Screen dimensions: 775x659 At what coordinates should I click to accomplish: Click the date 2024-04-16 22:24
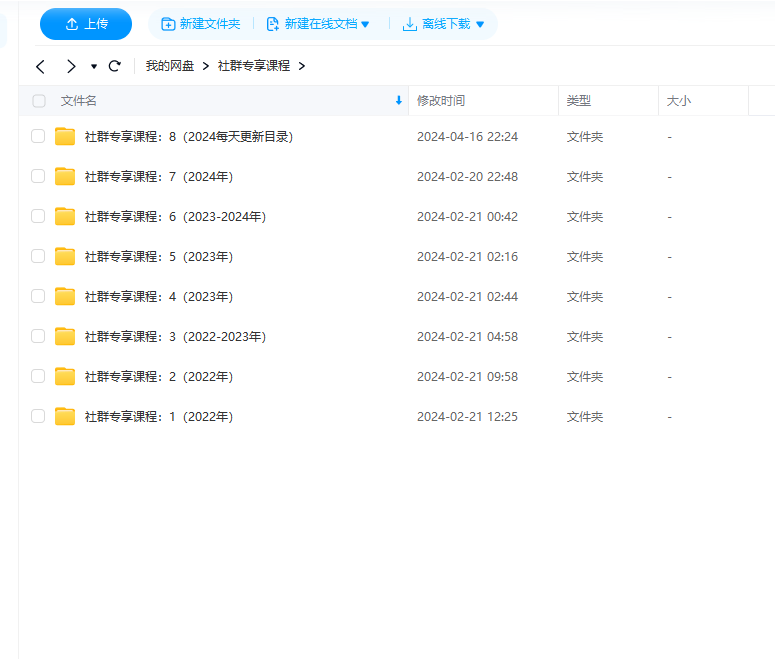(x=467, y=137)
